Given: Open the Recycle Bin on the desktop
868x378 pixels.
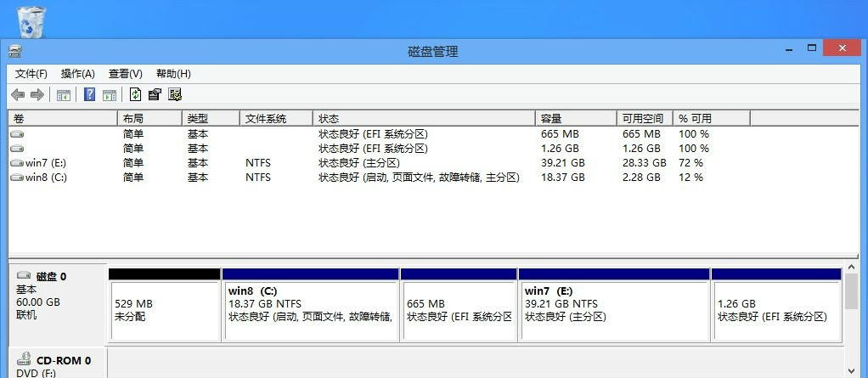Looking at the screenshot, I should coord(32,21).
